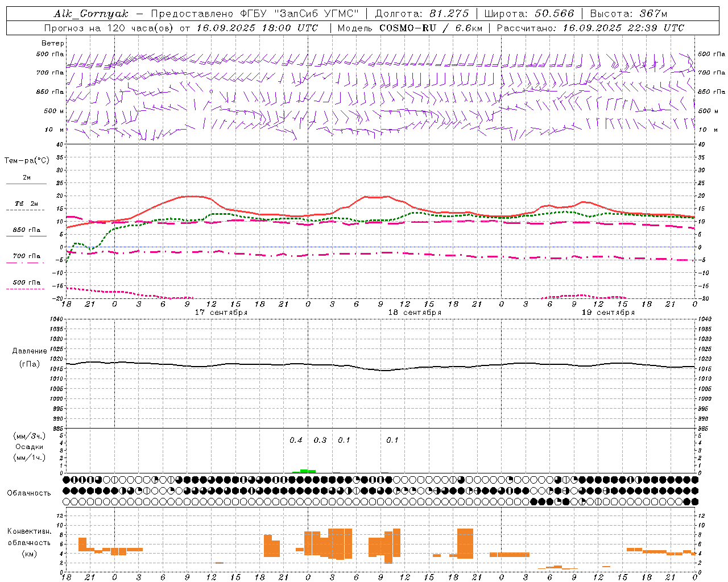Viewport: 728px width, 582px height.
Task: Click the station name Alk_Gornyak in the header
Action: click(91, 14)
